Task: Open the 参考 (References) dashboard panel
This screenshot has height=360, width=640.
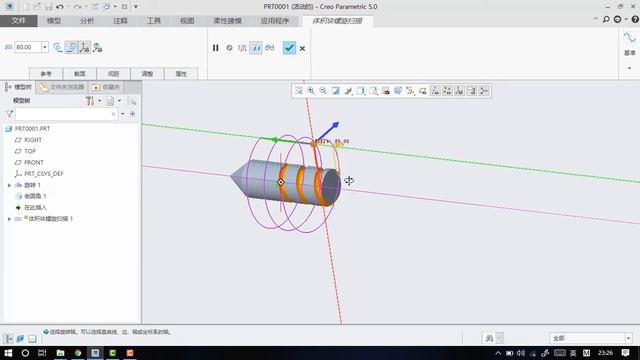Action: point(46,74)
